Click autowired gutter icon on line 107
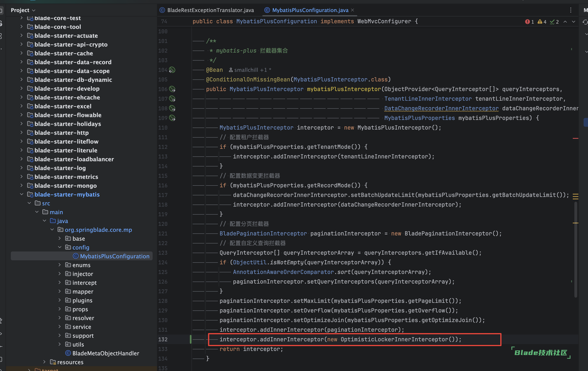Image resolution: width=588 pixels, height=371 pixels. pos(172,99)
